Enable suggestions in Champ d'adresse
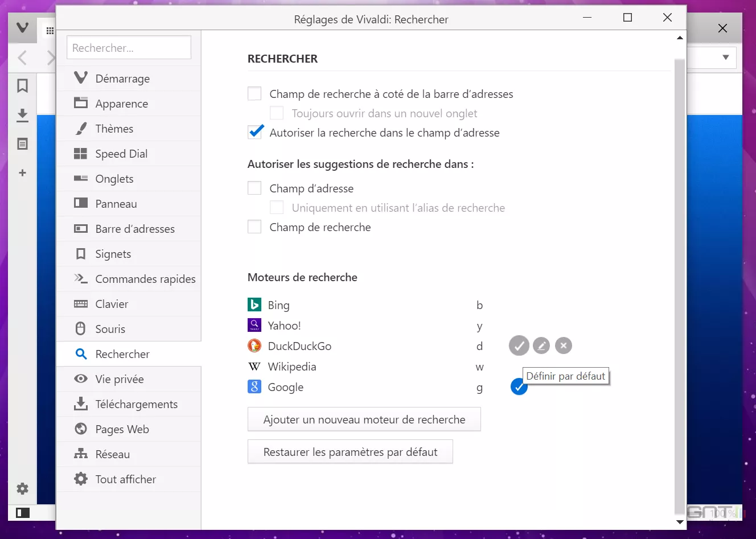The image size is (756, 539). (x=254, y=188)
